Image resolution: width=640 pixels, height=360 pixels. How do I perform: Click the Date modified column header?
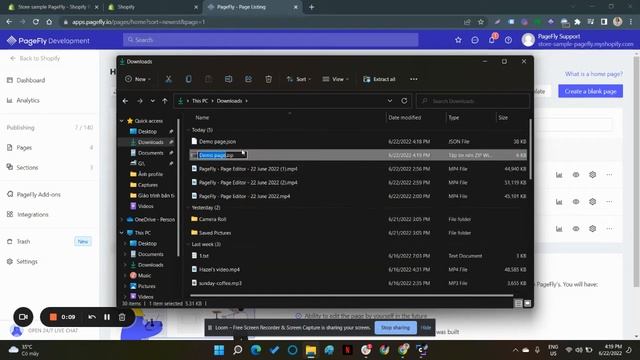[404, 118]
